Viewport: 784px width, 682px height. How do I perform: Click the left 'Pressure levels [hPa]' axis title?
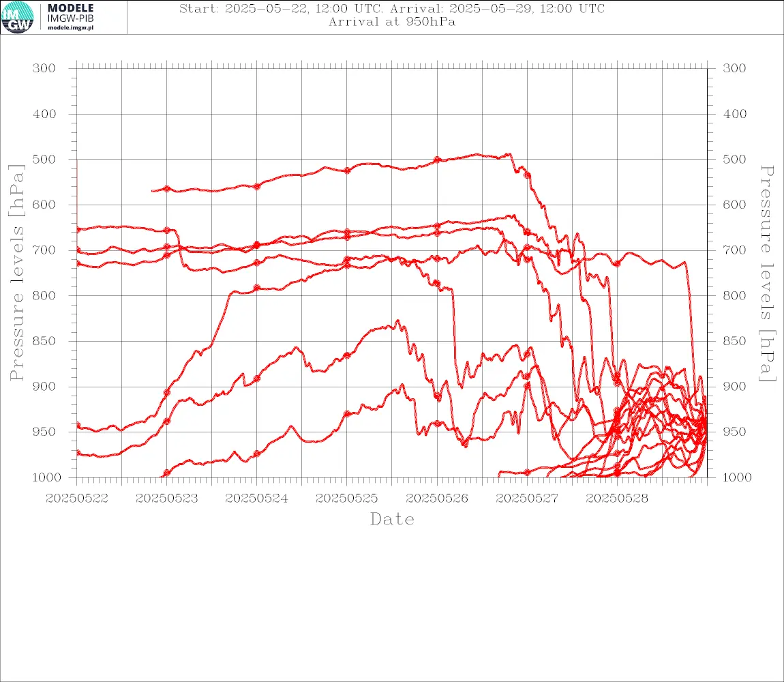(16, 273)
